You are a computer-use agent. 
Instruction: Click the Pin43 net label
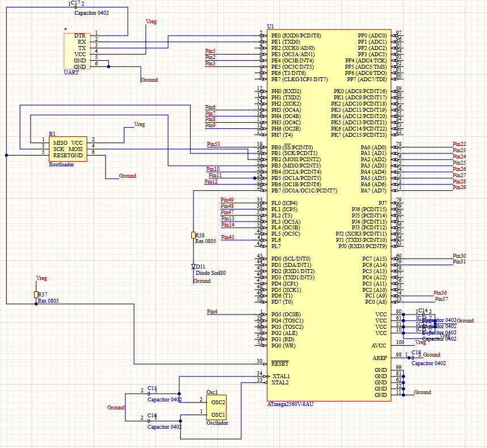pos(228,237)
